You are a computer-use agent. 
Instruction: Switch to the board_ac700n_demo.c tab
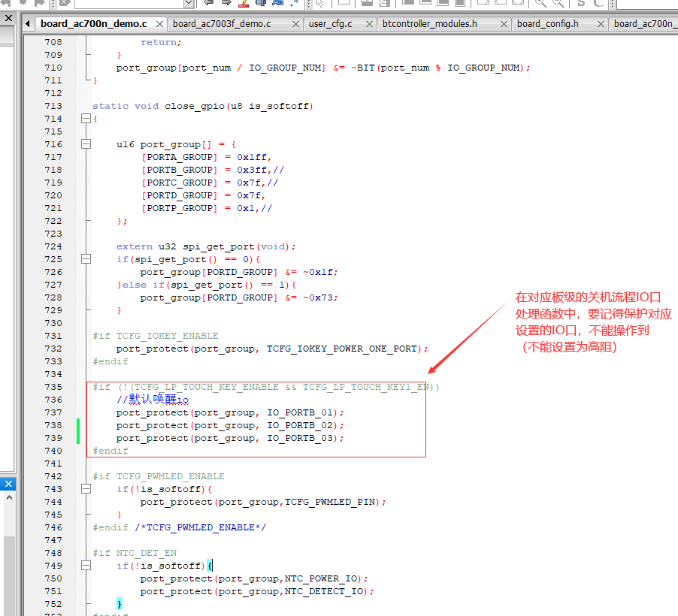[x=94, y=24]
